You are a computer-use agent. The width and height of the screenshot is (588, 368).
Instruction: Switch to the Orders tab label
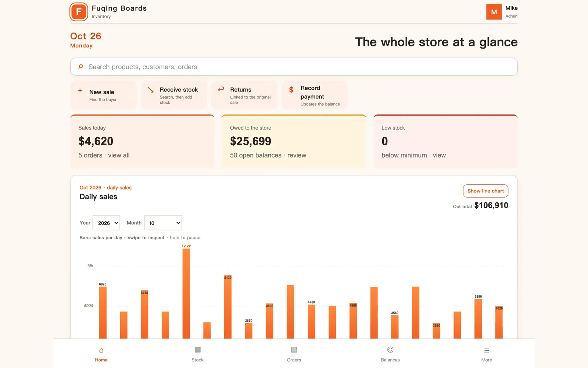point(294,360)
